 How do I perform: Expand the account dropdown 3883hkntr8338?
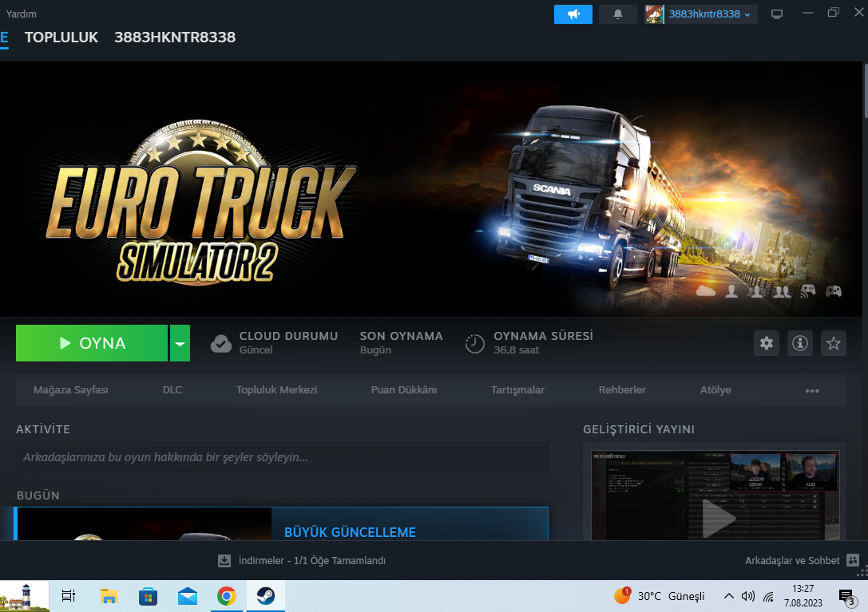click(x=710, y=14)
